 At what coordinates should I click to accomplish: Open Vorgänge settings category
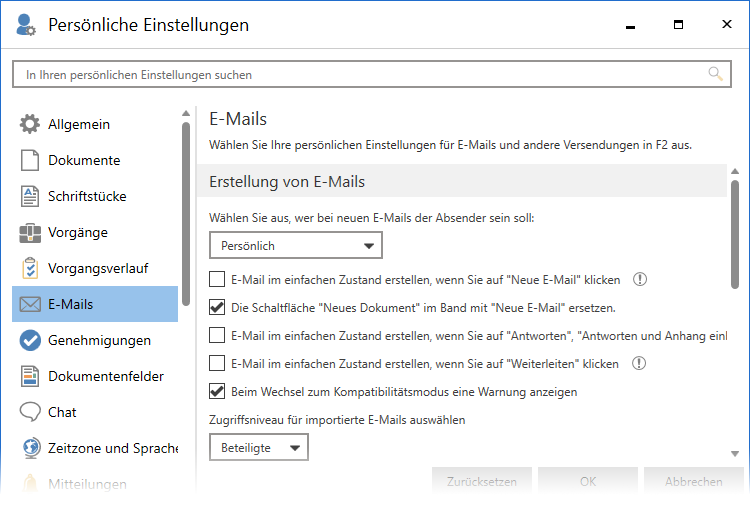click(95, 232)
